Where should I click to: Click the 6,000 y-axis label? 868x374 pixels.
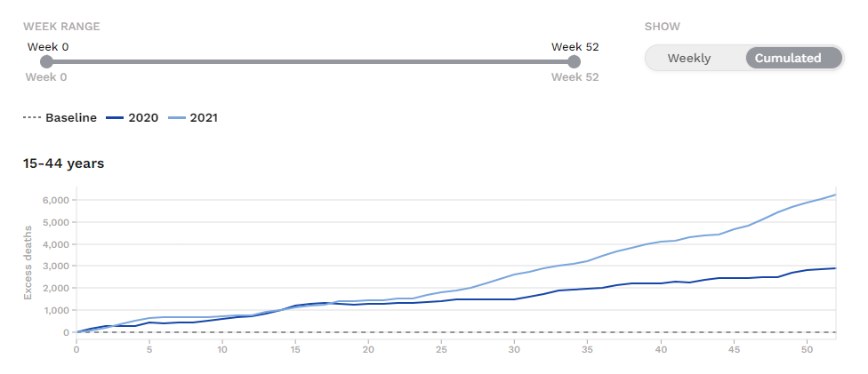pyautogui.click(x=55, y=200)
